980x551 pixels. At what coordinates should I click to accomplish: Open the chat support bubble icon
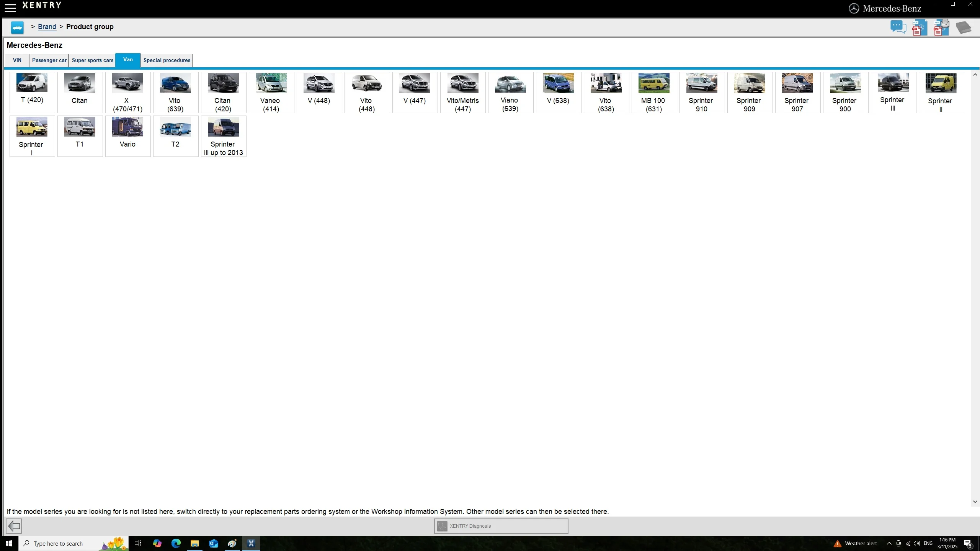[898, 27]
